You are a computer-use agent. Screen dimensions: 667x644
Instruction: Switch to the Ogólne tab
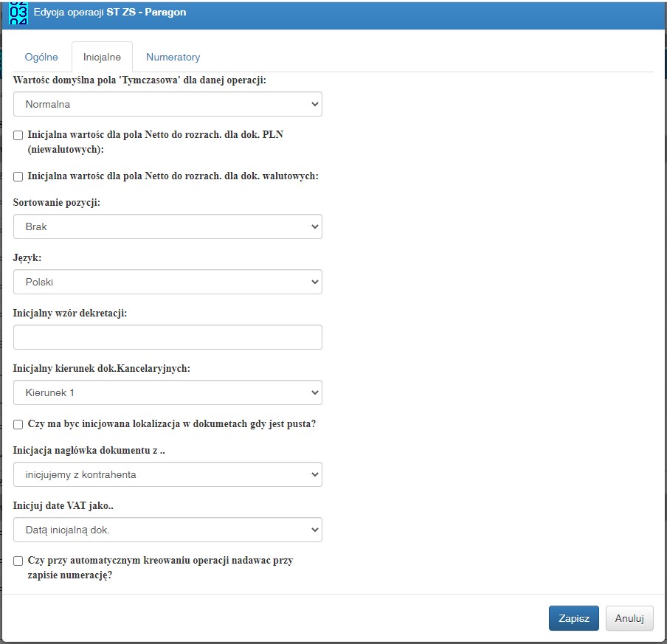pyautogui.click(x=41, y=57)
